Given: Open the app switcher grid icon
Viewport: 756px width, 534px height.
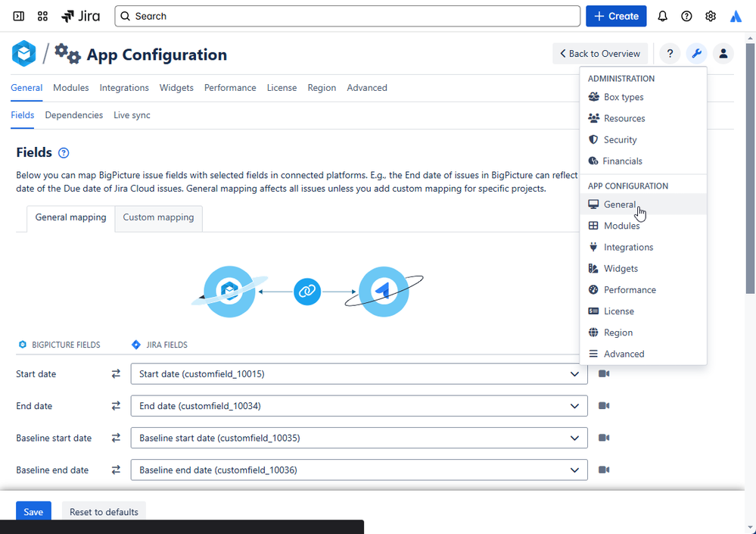Looking at the screenshot, I should 42,17.
